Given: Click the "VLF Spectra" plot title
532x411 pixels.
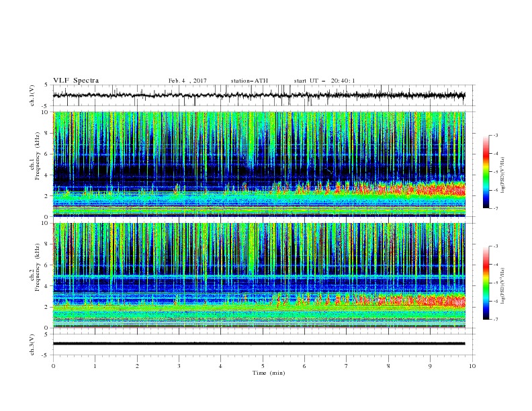Looking at the screenshot, I should click(76, 81).
